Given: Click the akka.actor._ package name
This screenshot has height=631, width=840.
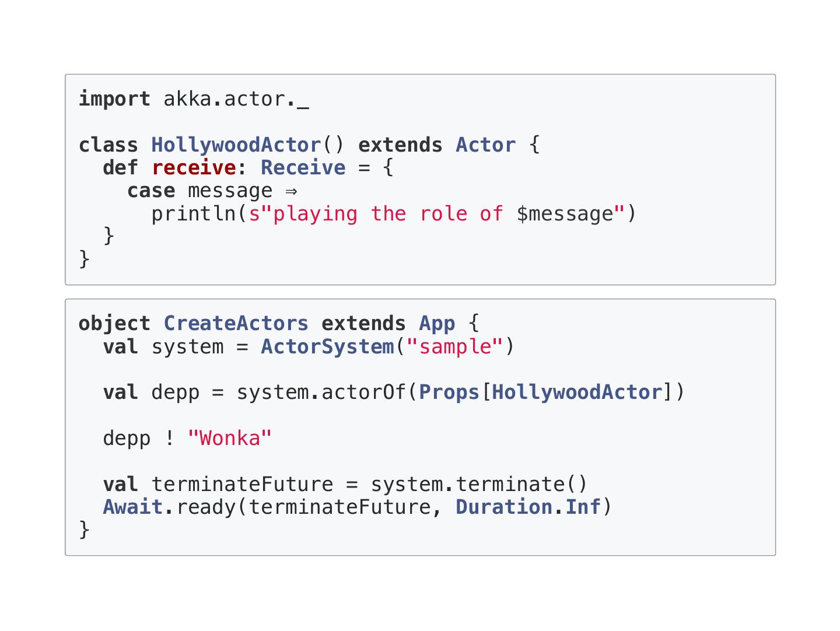Looking at the screenshot, I should click(236, 99).
